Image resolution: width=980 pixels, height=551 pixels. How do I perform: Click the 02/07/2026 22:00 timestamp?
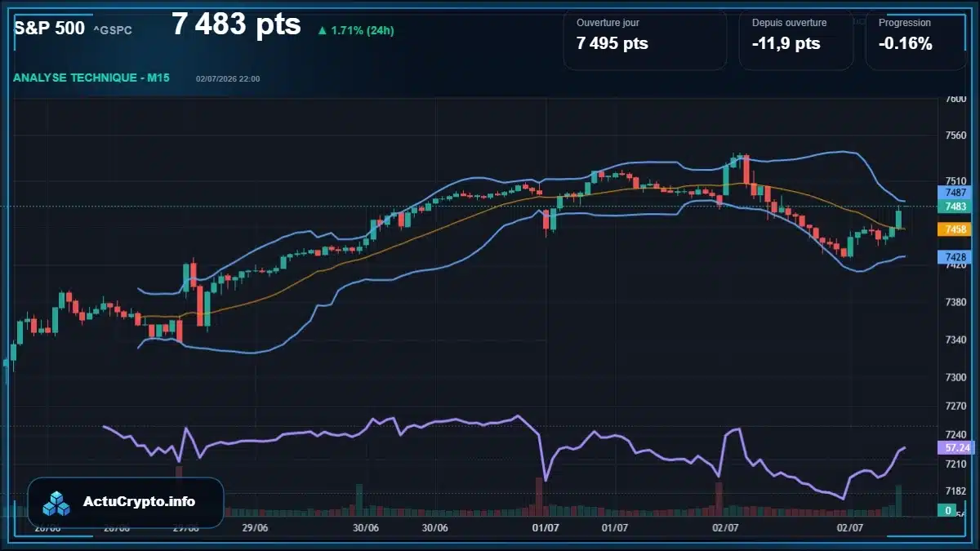228,78
